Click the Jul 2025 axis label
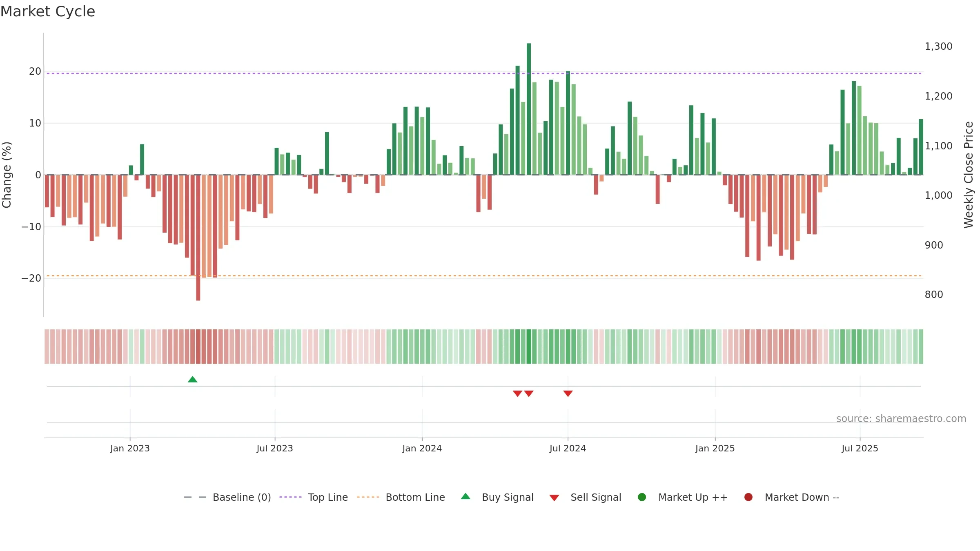The height and width of the screenshot is (551, 980). click(x=860, y=448)
